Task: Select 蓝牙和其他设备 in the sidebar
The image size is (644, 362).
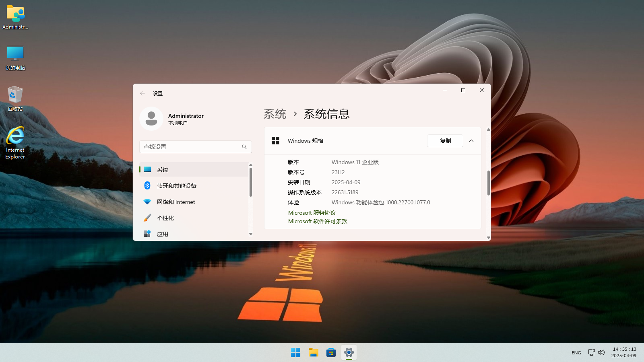Action: [x=194, y=185]
